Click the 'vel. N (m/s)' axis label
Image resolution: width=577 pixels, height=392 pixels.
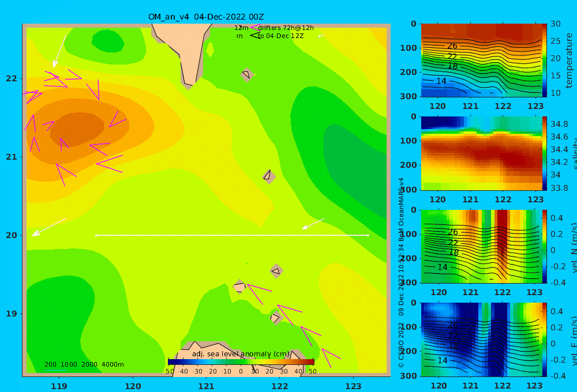click(574, 247)
